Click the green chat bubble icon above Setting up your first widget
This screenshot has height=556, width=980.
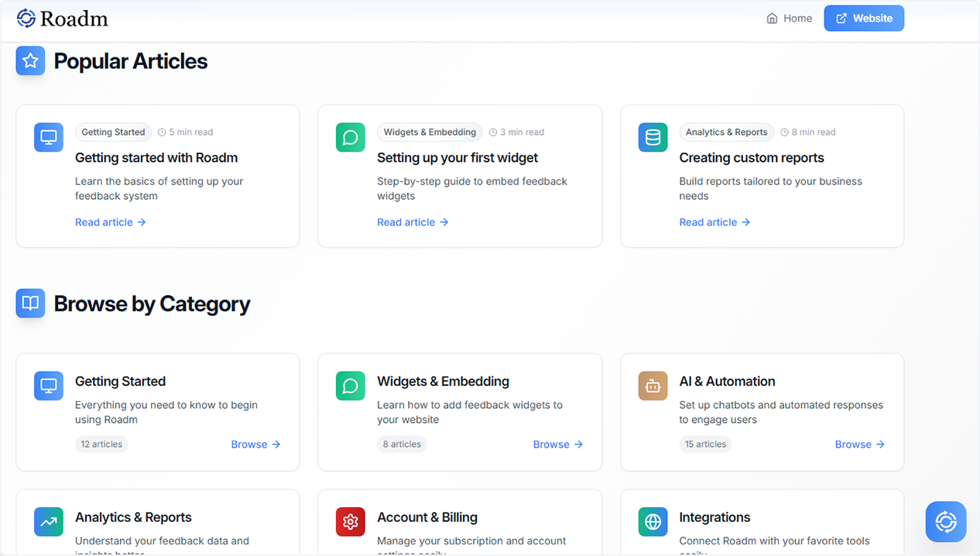pyautogui.click(x=350, y=137)
